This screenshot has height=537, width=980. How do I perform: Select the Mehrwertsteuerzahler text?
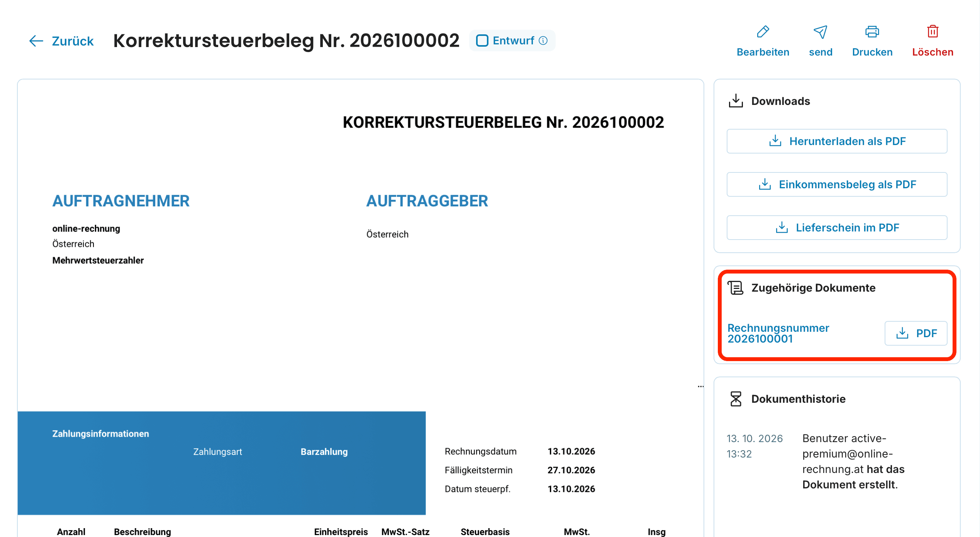coord(98,260)
